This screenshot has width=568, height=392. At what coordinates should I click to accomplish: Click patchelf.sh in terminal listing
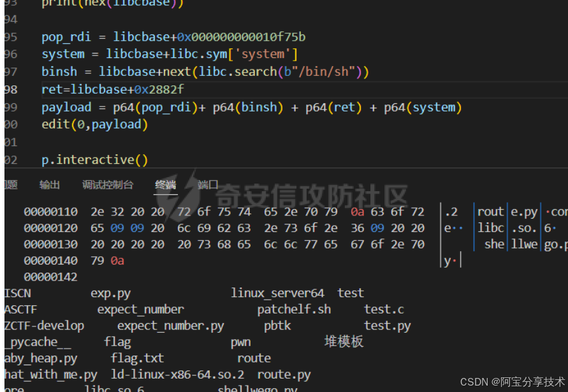pos(294,310)
